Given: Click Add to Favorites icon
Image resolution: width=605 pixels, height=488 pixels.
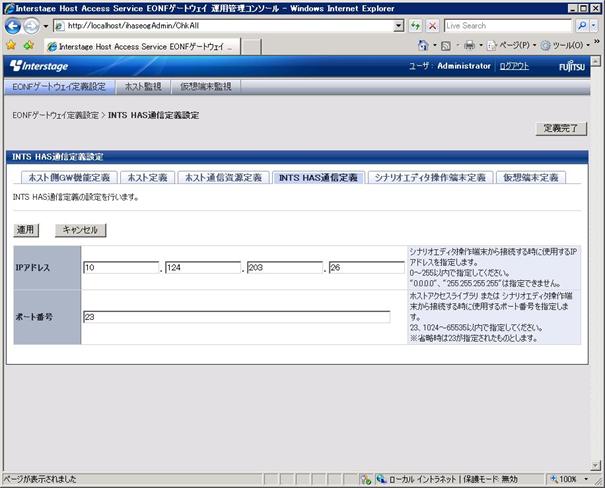Looking at the screenshot, I should [29, 46].
